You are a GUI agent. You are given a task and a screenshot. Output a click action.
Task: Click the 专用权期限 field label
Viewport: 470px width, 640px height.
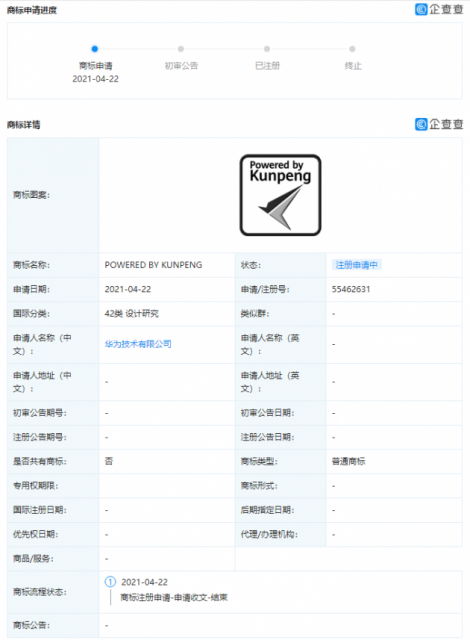[35, 486]
